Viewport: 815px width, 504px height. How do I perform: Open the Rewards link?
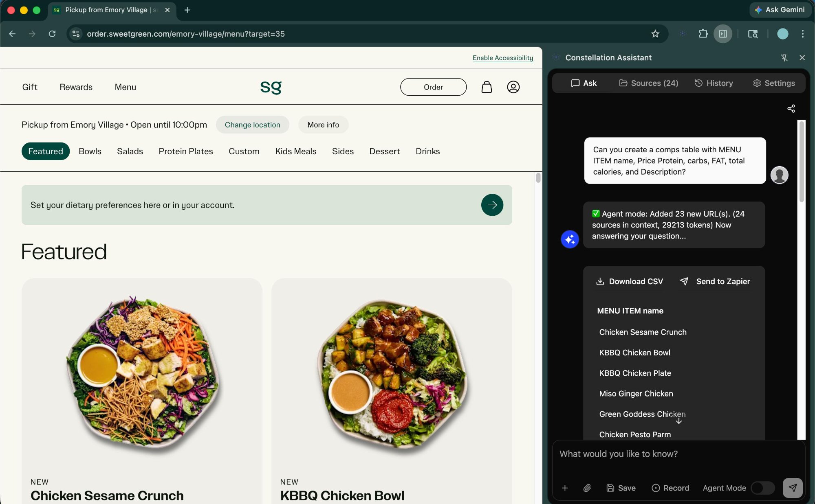(76, 87)
